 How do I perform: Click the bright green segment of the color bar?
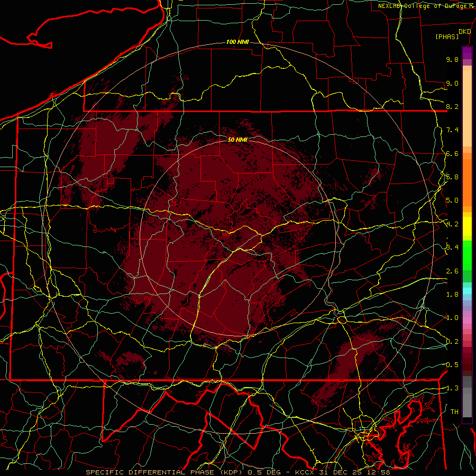click(x=467, y=255)
